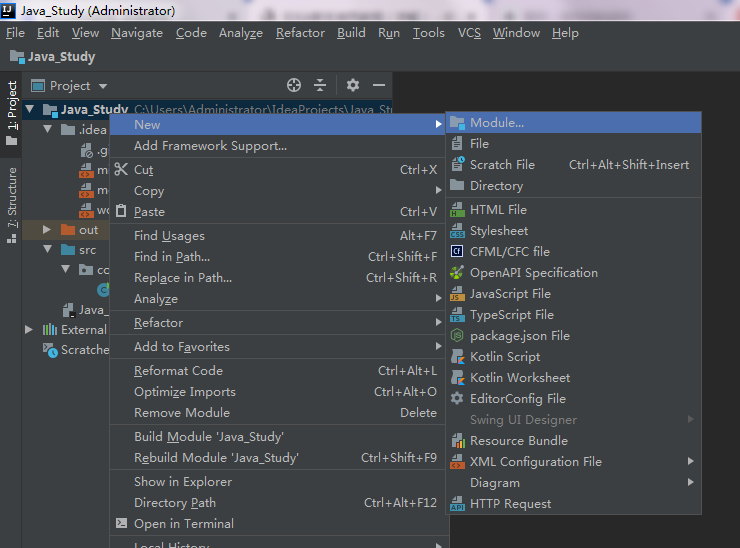
Task: Expand the Copy submenu arrow
Action: coord(438,190)
